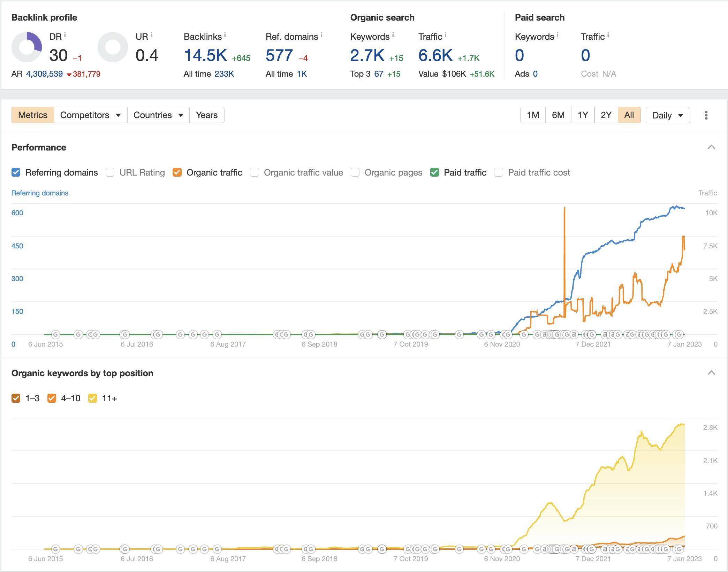
Task: Toggle the Paid traffic checkbox
Action: (x=434, y=172)
